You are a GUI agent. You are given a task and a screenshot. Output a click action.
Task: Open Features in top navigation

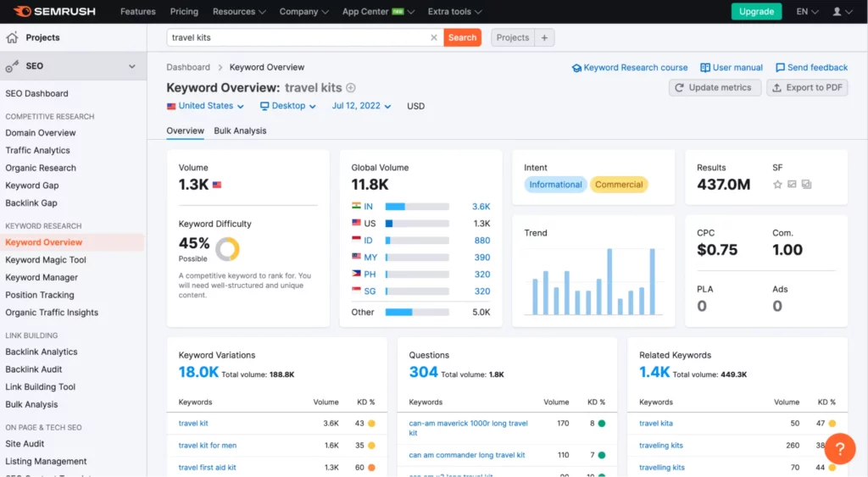pos(138,12)
